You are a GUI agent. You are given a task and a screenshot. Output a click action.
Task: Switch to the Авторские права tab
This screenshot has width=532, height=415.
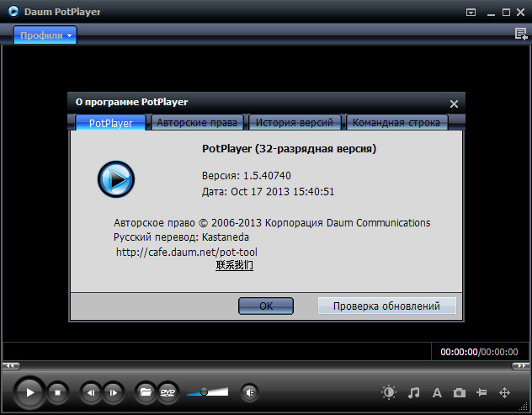pyautogui.click(x=198, y=123)
